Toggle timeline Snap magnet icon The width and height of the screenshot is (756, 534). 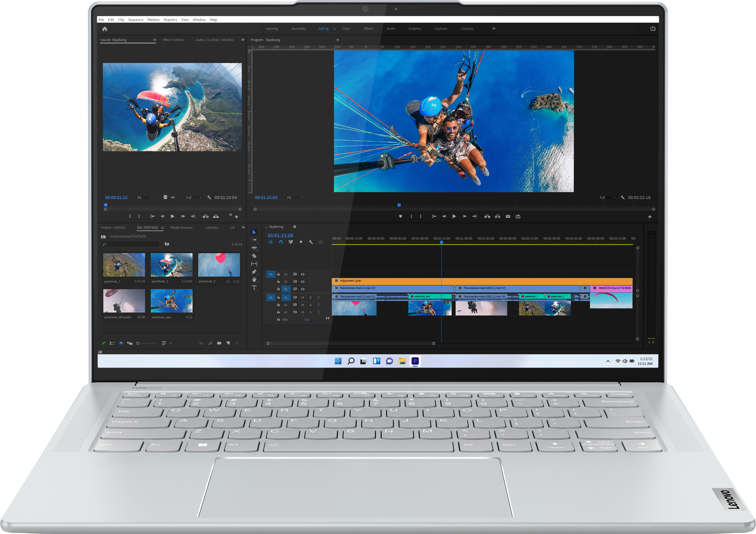click(280, 242)
